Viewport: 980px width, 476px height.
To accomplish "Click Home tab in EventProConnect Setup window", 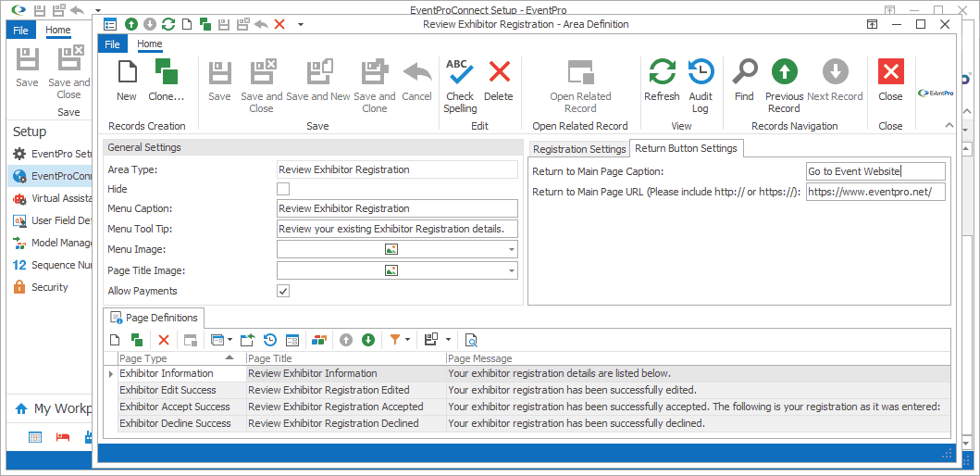I will 58,30.
